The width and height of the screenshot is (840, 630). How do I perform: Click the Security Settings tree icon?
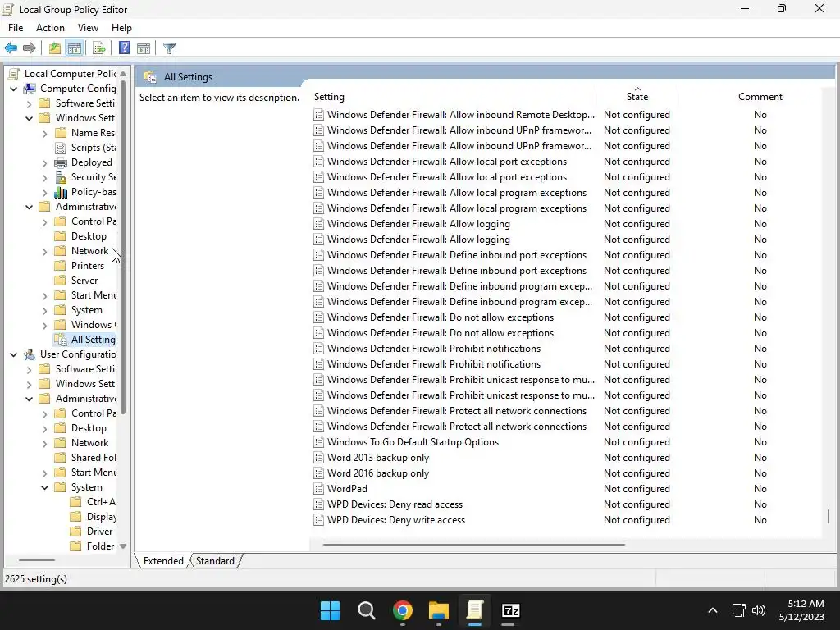click(61, 177)
